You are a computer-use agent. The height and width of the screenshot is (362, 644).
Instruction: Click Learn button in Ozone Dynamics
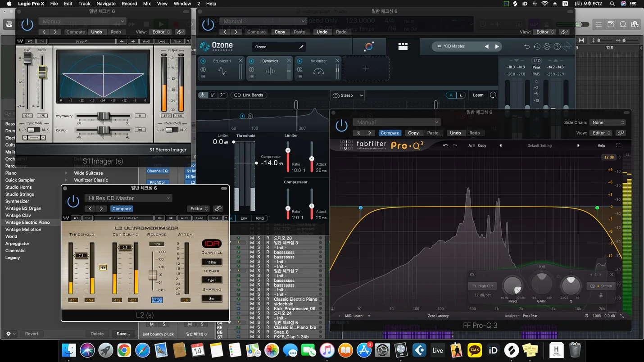click(478, 95)
